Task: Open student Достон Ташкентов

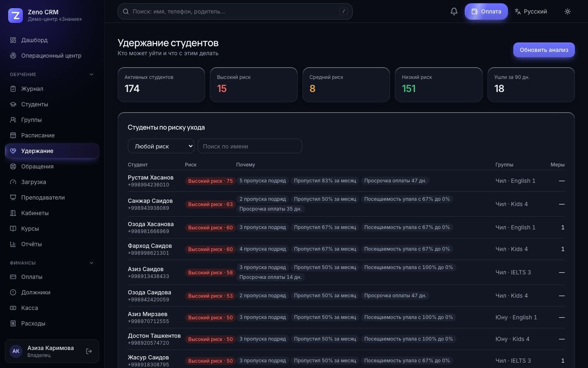Action: (x=154, y=336)
